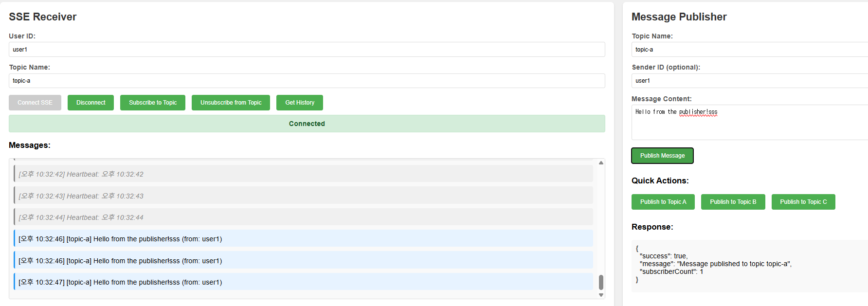The width and height of the screenshot is (868, 306).
Task: Use quick action Publish to Topic C
Action: [803, 202]
